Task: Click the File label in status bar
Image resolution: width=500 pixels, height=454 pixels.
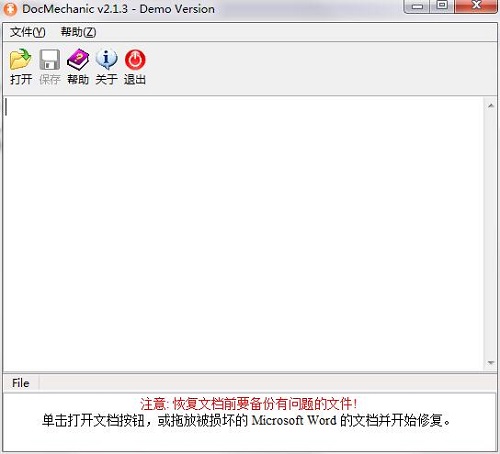Action: coord(21,383)
